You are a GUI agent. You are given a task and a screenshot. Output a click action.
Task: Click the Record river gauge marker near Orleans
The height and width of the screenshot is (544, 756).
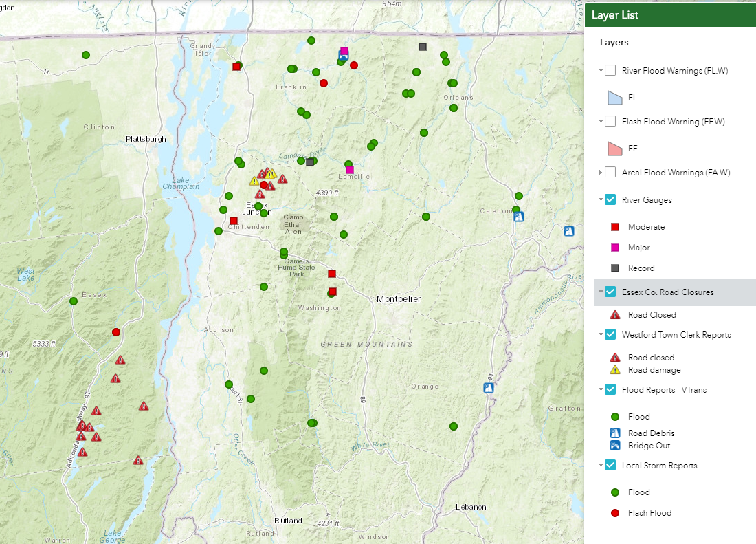423,47
